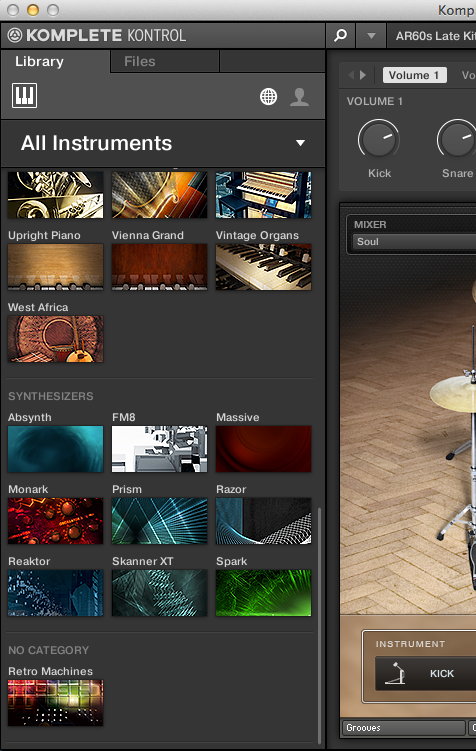
Task: Go to next parameter page arrow
Action: (x=363, y=75)
